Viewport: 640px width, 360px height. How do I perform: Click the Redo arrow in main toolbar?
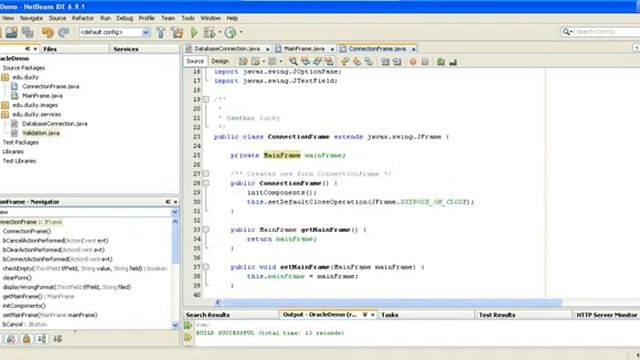64,32
